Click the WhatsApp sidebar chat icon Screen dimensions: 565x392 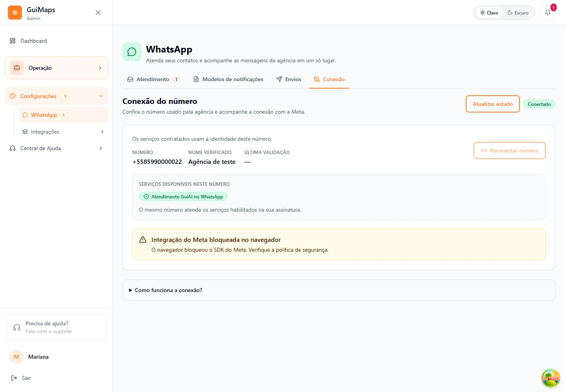click(x=25, y=115)
